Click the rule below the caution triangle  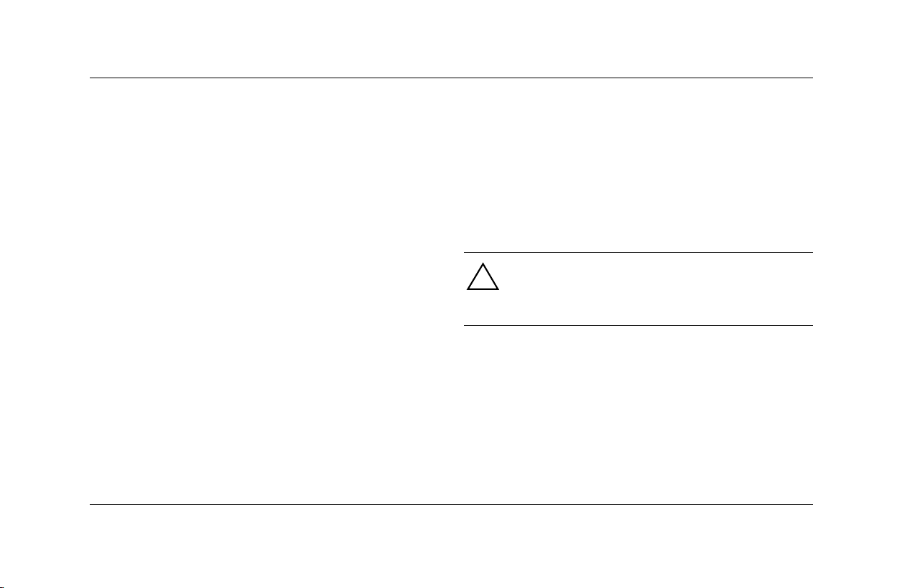[x=638, y=326]
